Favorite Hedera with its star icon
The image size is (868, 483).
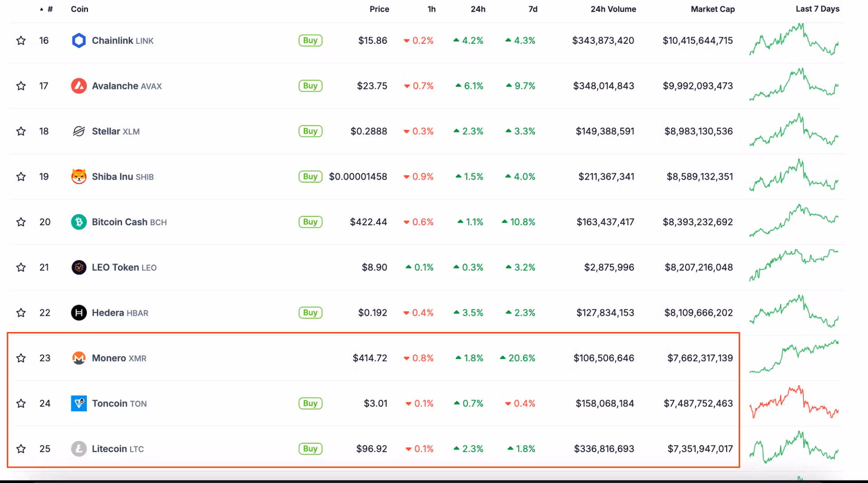[x=21, y=313]
